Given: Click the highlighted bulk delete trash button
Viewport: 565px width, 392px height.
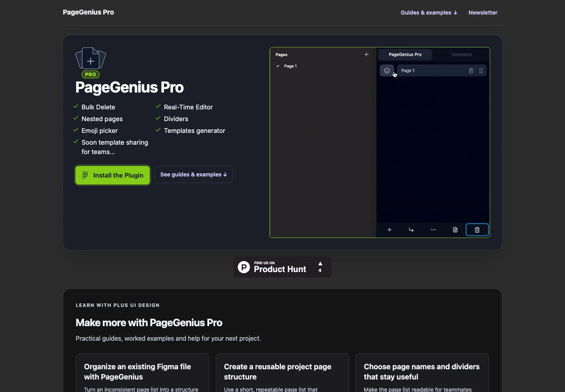Looking at the screenshot, I should click(478, 230).
